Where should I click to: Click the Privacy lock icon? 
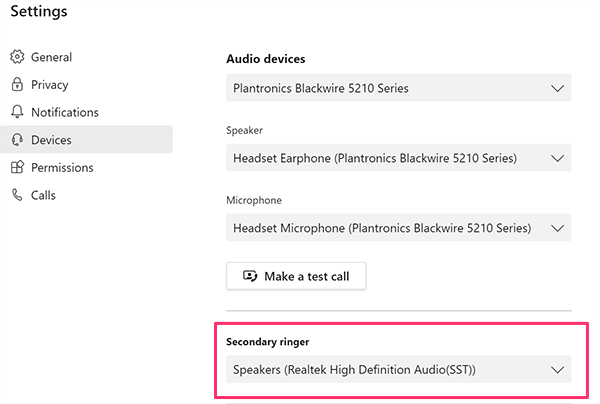(16, 85)
